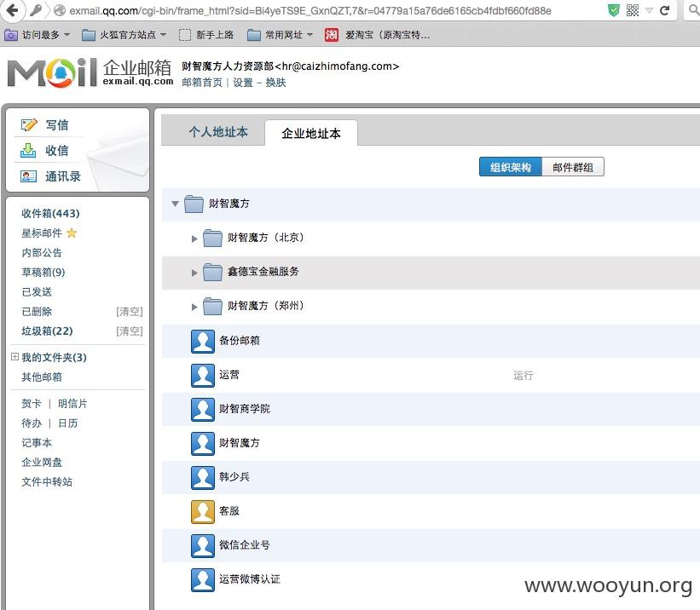Click the 财智魔方（北京） folder icon
The height and width of the screenshot is (610, 700).
pos(212,238)
